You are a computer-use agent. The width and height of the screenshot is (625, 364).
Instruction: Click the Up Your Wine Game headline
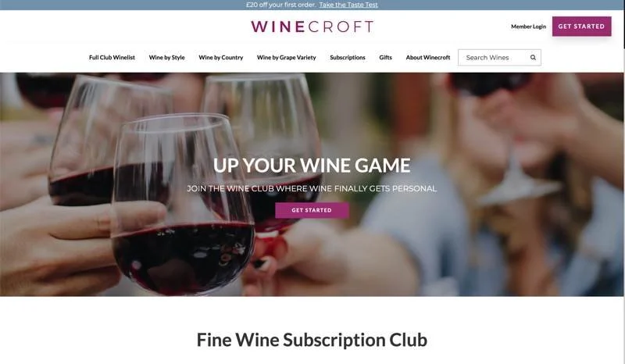(312, 165)
